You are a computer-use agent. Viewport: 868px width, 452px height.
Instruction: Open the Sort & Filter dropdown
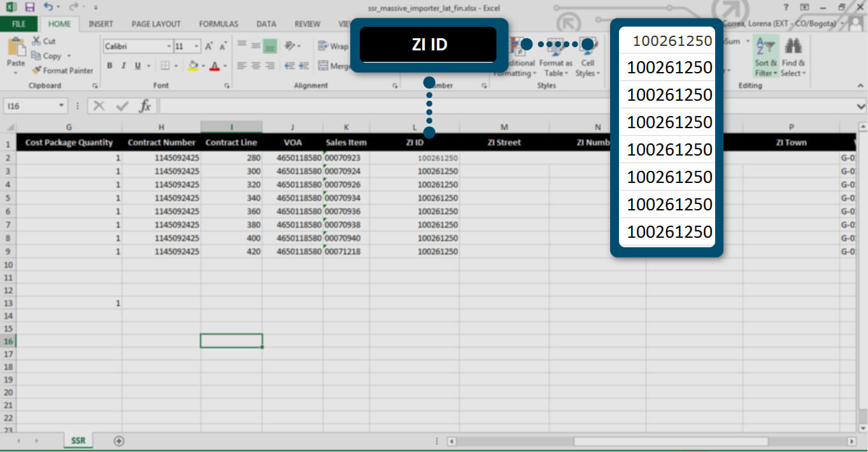point(765,57)
